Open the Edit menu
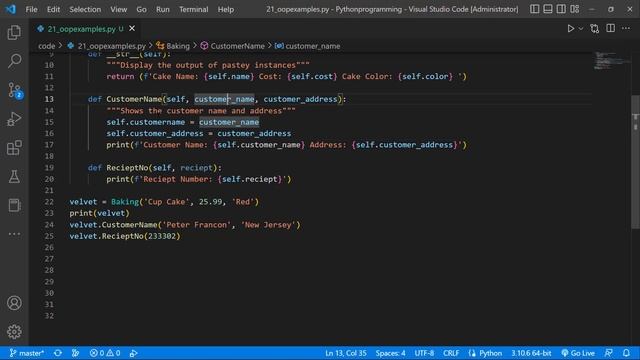The height and width of the screenshot is (360, 640). pyautogui.click(x=53, y=9)
